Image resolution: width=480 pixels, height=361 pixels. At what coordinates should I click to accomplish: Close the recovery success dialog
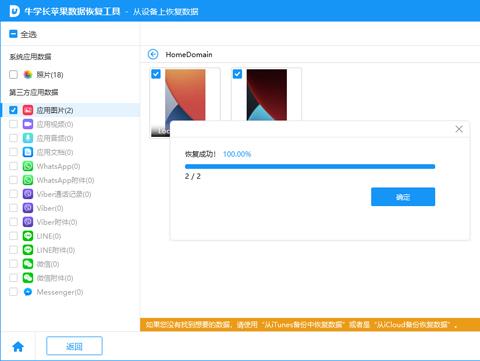click(x=459, y=129)
